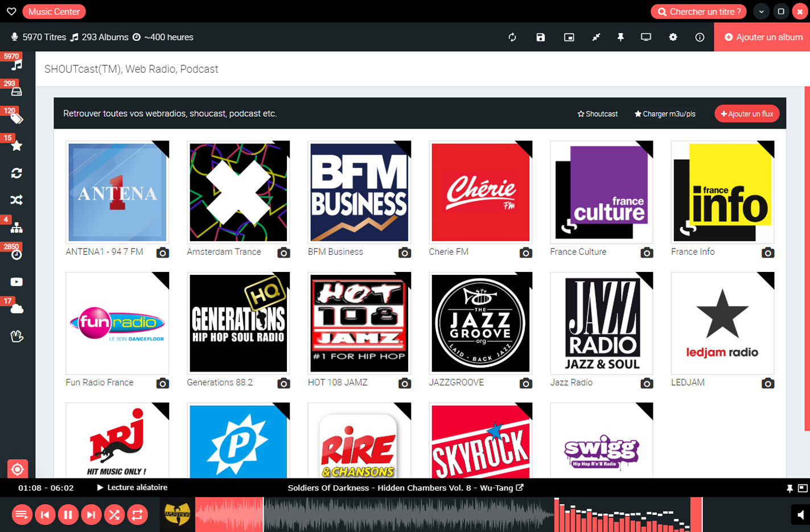
Task: Toggle shuffle in the player controls
Action: (114, 515)
